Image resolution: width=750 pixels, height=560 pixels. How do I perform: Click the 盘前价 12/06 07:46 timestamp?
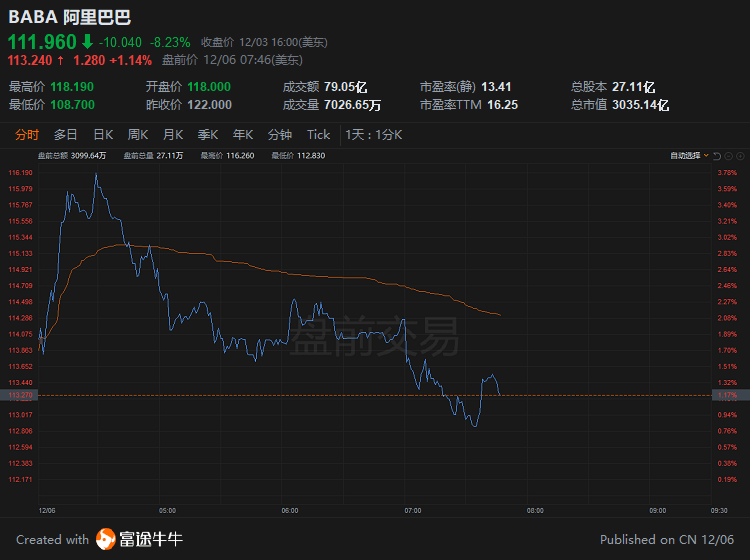coord(232,60)
